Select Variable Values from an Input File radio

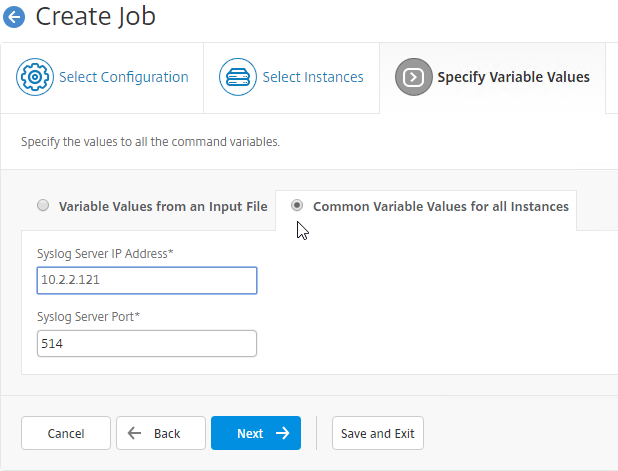pyautogui.click(x=43, y=205)
